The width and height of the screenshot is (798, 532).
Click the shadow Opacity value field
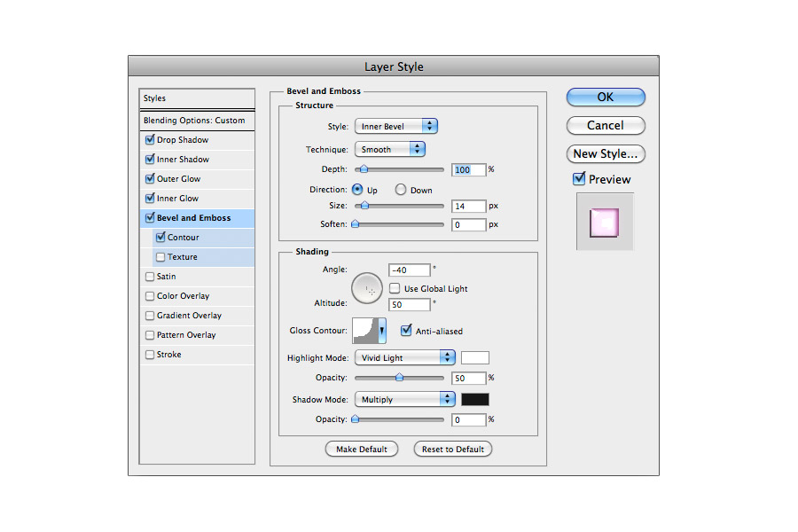pyautogui.click(x=469, y=419)
